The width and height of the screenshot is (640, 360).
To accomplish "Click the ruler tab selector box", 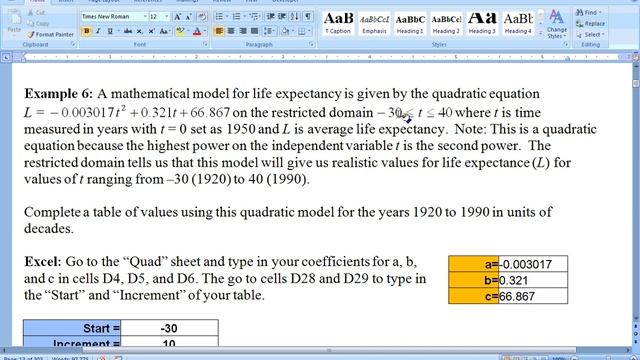I will [x=6, y=58].
